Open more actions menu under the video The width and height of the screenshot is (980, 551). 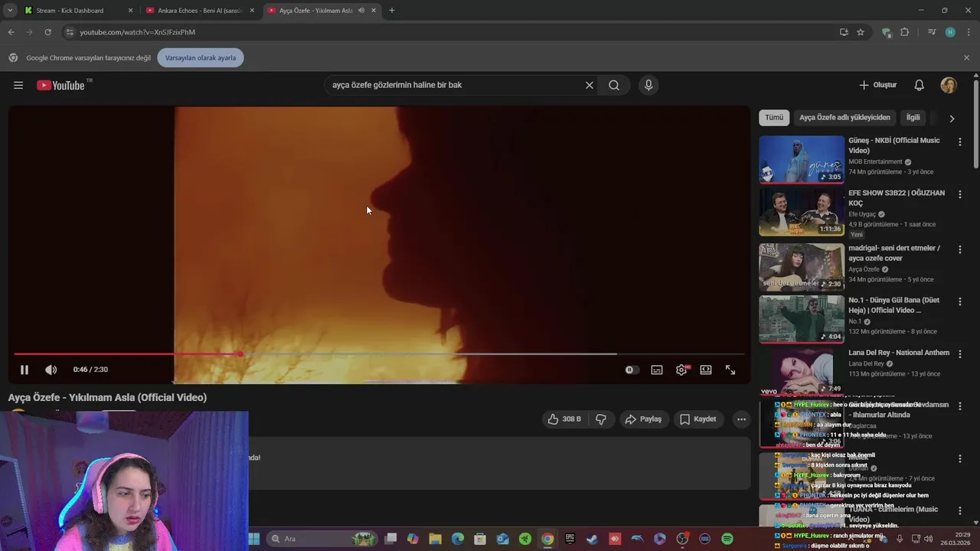pyautogui.click(x=740, y=419)
